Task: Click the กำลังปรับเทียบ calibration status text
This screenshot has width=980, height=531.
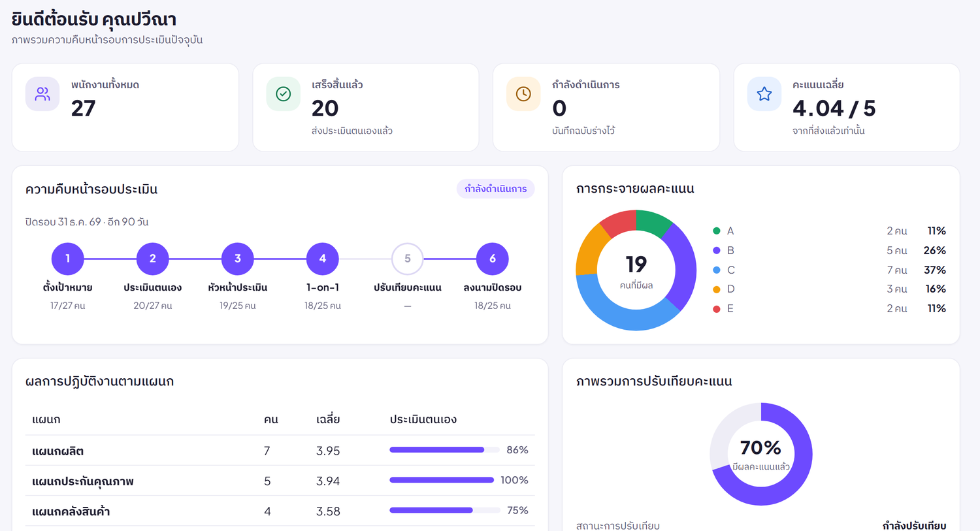Action: (x=914, y=526)
